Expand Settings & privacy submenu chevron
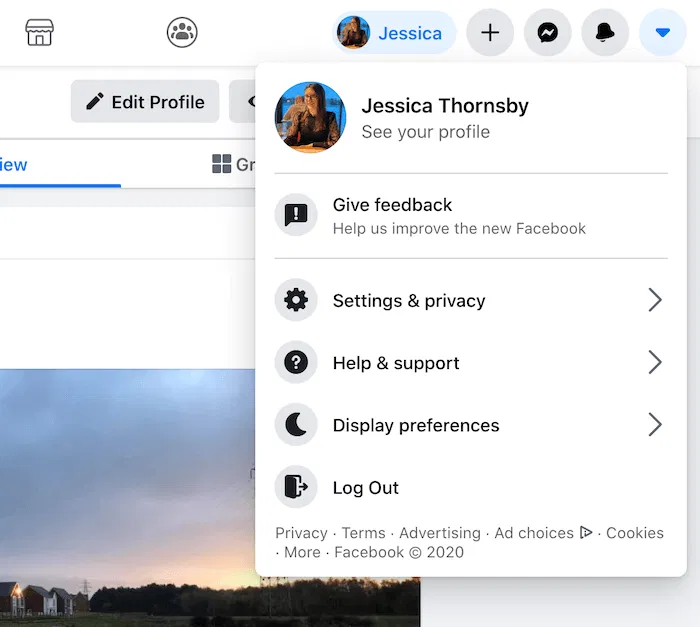Image resolution: width=700 pixels, height=627 pixels. click(655, 300)
